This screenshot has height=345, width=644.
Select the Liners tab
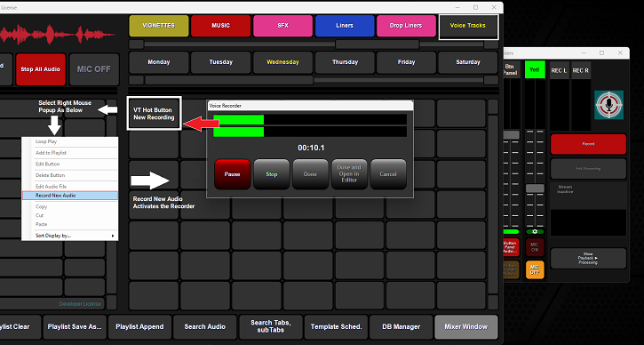click(345, 26)
